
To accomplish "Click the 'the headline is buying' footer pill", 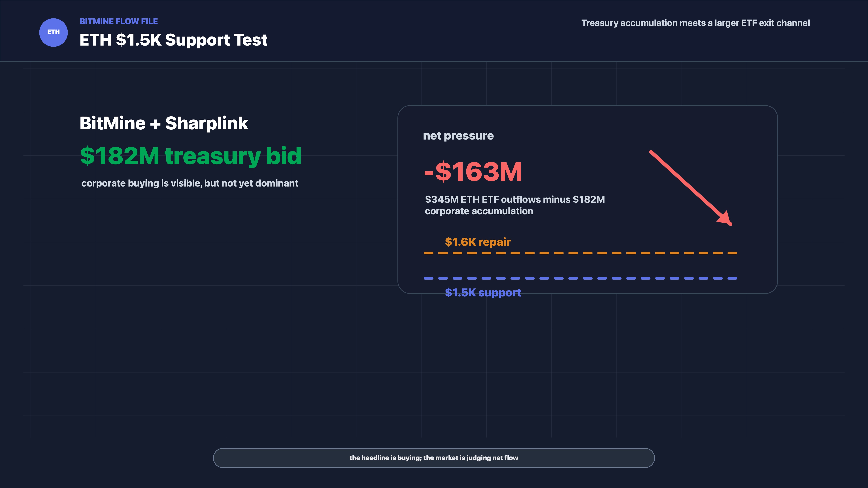I will click(x=434, y=458).
